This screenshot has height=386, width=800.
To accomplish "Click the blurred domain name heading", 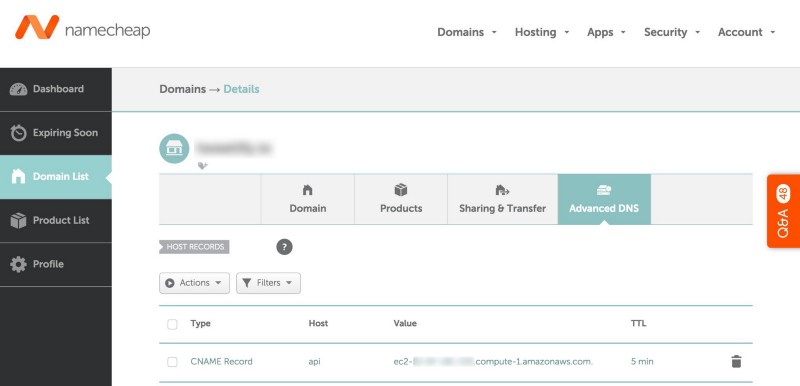I will click(235, 148).
